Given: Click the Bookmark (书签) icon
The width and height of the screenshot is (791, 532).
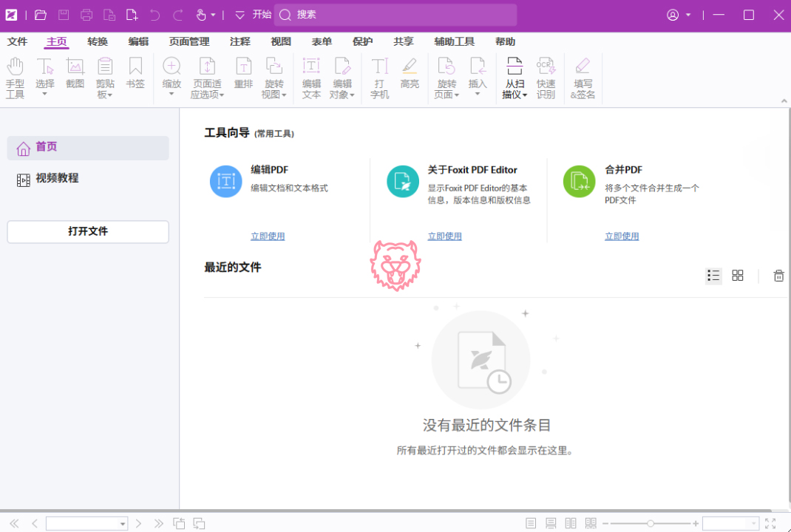Looking at the screenshot, I should click(x=135, y=66).
